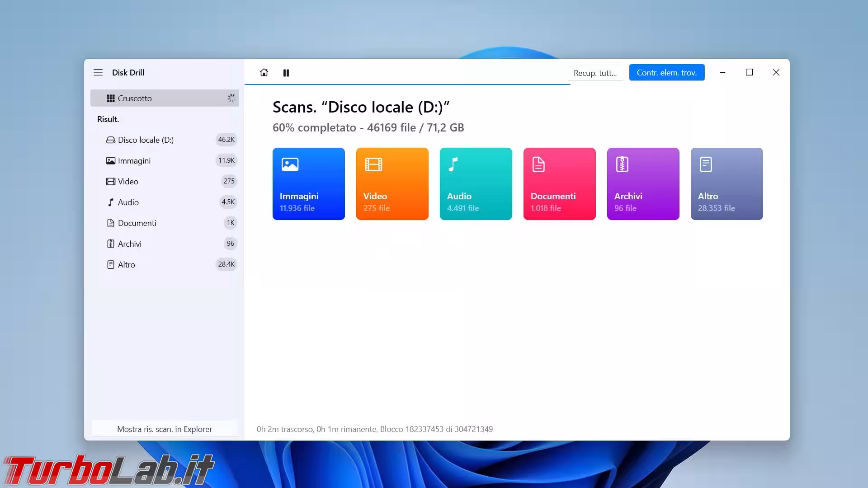Click the Recup. tutt... button
This screenshot has height=488, width=868.
pos(595,73)
